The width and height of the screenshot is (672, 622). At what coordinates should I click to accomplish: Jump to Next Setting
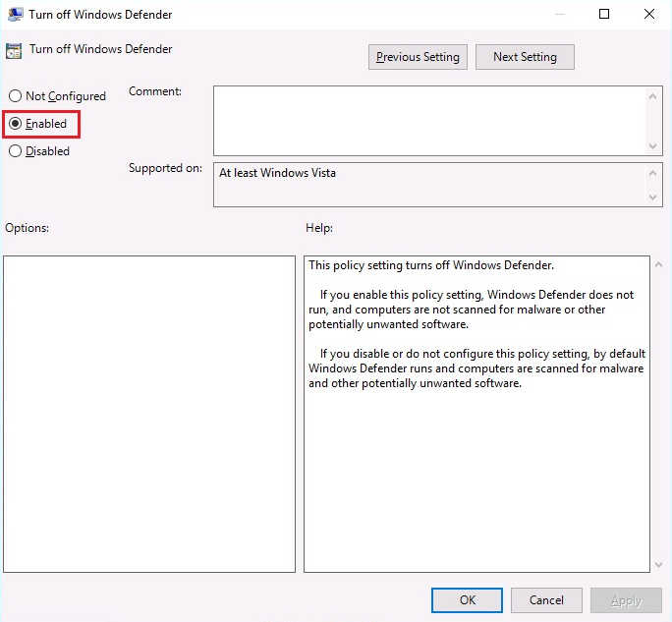(525, 57)
